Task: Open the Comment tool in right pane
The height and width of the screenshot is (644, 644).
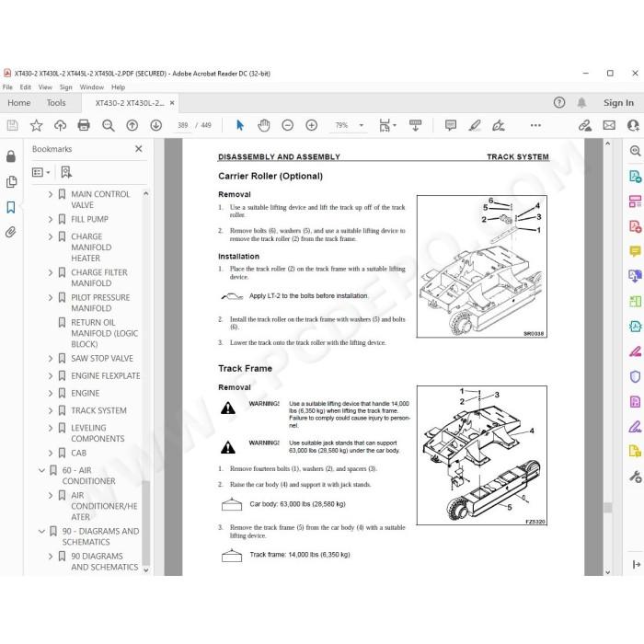Action: pyautogui.click(x=635, y=251)
